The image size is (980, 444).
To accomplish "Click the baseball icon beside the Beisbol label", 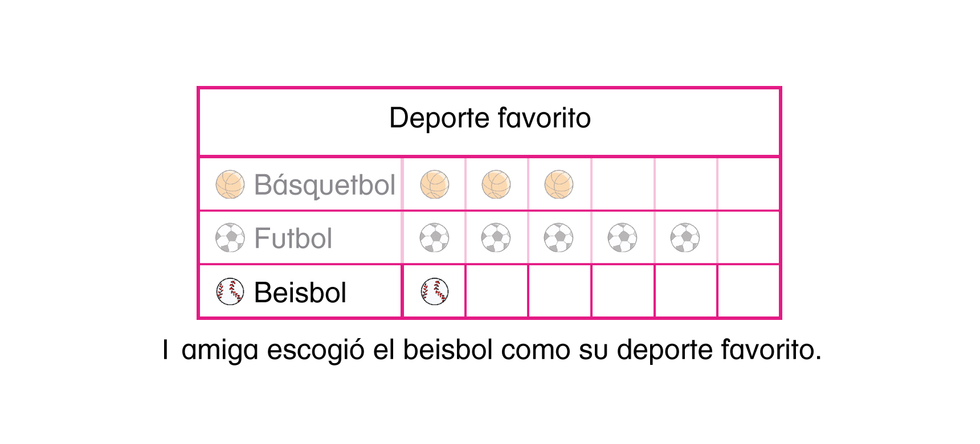I will (x=230, y=291).
